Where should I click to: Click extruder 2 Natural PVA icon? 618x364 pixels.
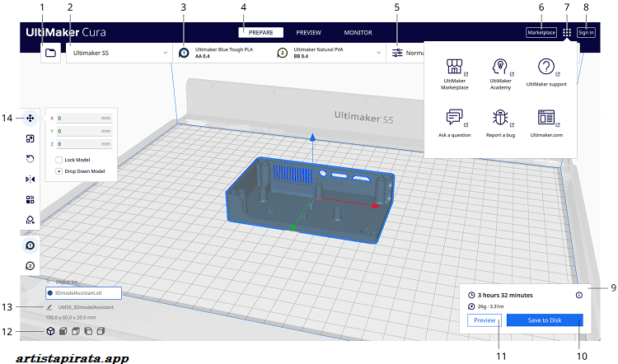pos(282,53)
